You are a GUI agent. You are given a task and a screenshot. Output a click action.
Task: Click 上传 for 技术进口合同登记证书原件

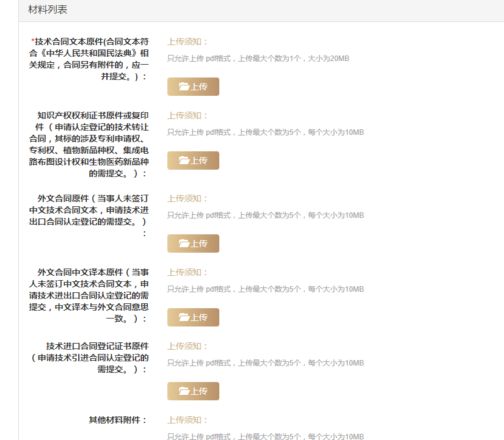(193, 391)
